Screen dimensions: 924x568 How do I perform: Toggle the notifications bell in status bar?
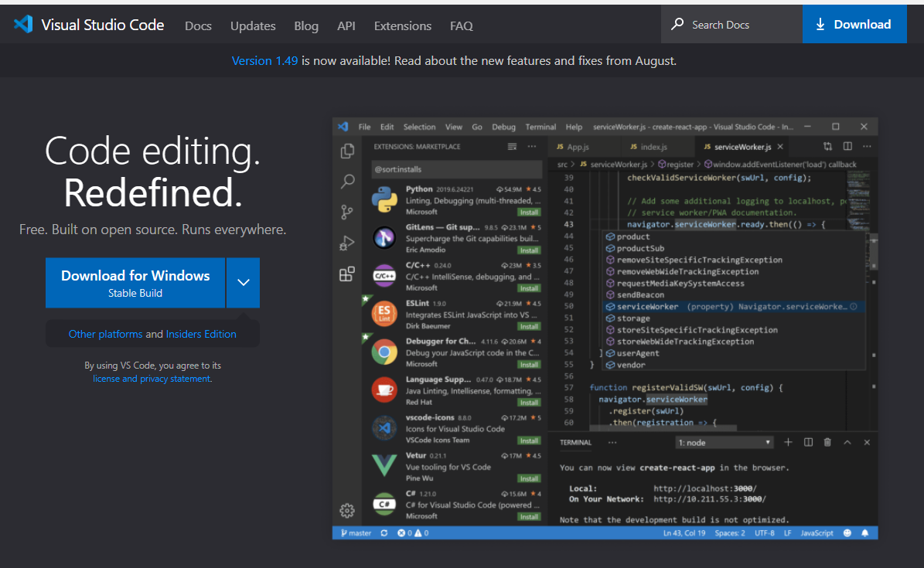[x=864, y=532]
